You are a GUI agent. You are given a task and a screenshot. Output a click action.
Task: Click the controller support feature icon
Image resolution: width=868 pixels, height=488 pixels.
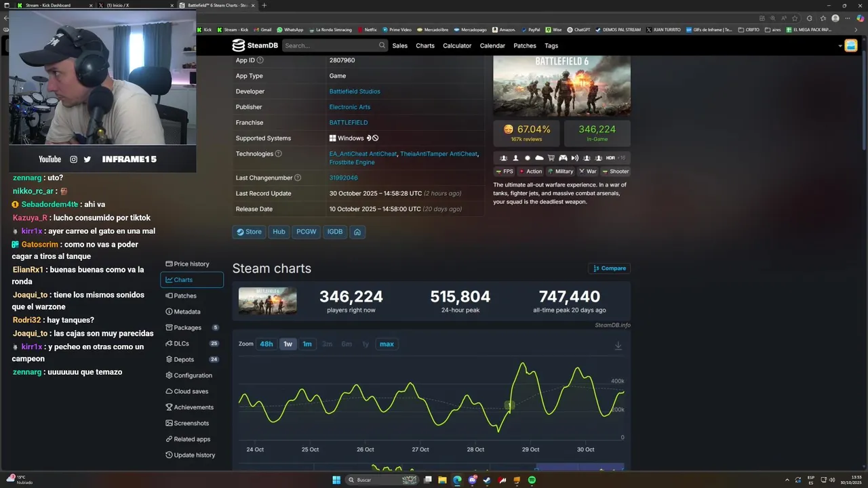pos(563,158)
